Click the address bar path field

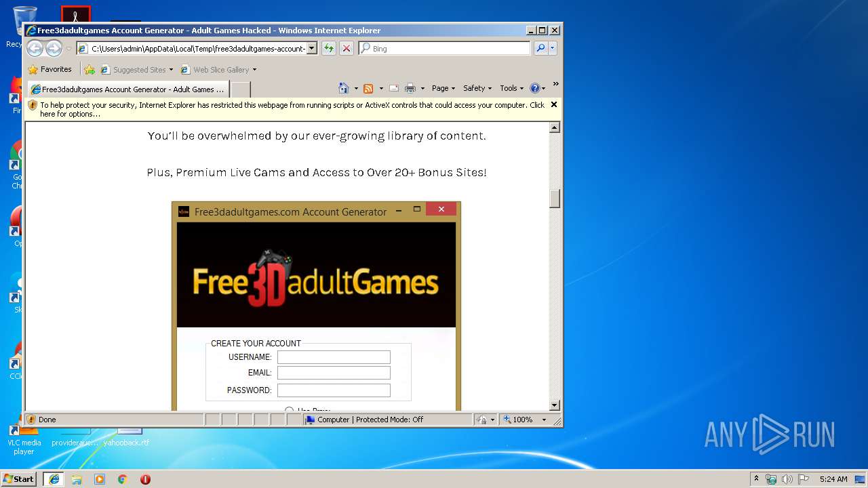191,49
